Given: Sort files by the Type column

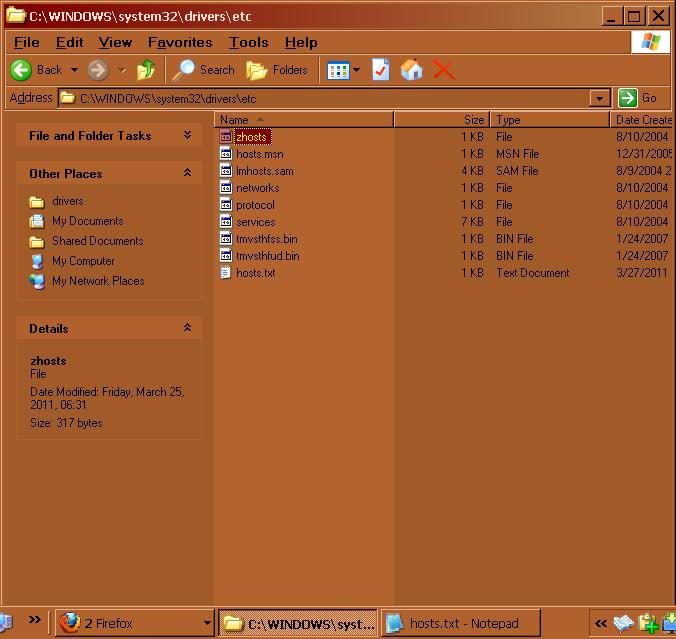Looking at the screenshot, I should [x=550, y=119].
